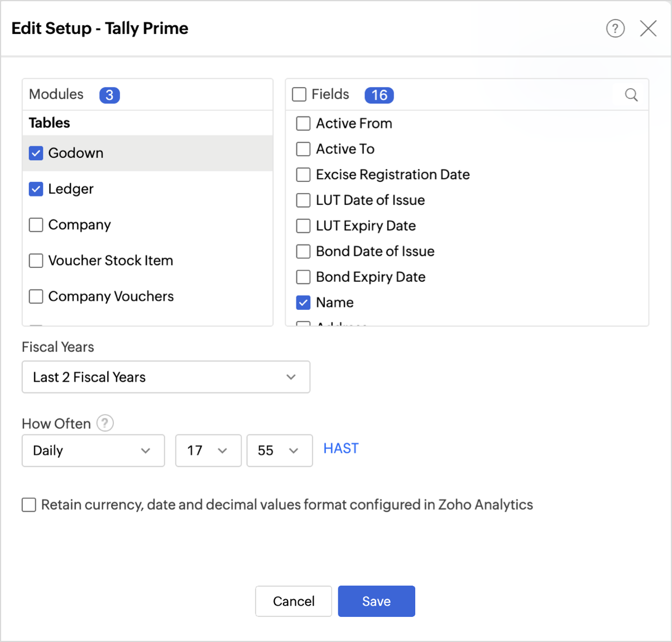Check the Active From field
The height and width of the screenshot is (642, 672).
click(x=303, y=123)
